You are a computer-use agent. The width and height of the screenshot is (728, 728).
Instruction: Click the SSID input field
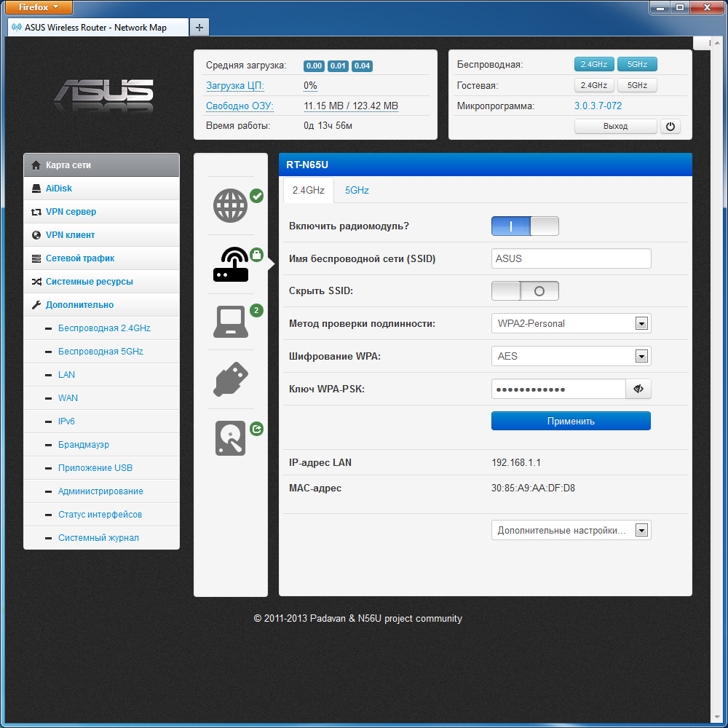point(571,258)
